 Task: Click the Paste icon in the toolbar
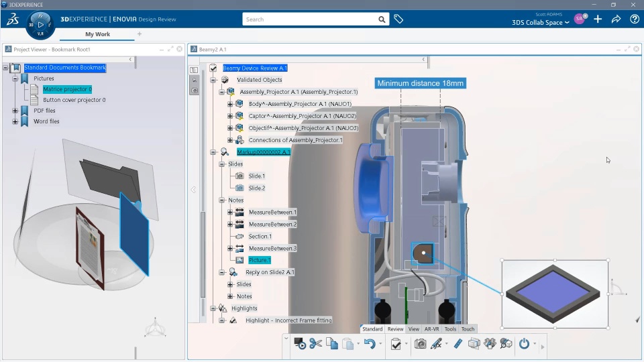[348, 343]
